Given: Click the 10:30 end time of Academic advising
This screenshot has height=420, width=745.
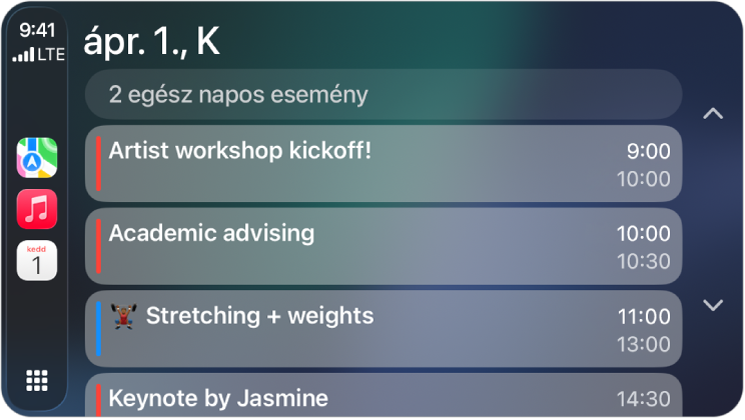Looking at the screenshot, I should pos(643,260).
